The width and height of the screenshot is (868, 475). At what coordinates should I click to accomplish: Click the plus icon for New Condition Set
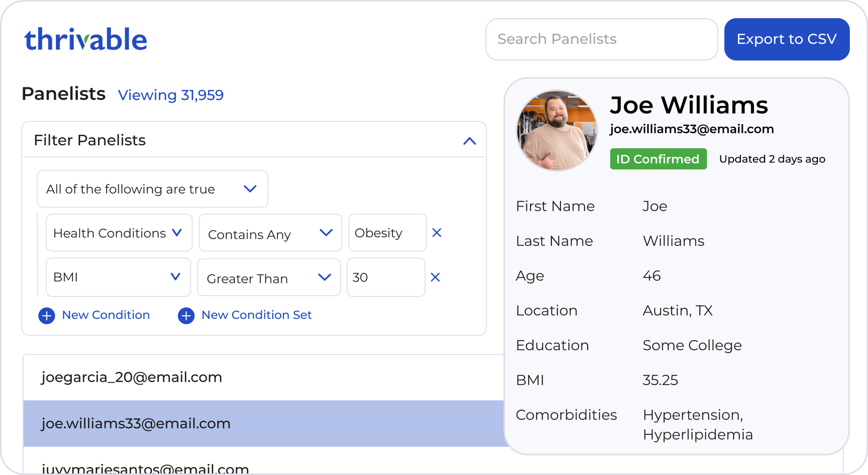pyautogui.click(x=186, y=315)
